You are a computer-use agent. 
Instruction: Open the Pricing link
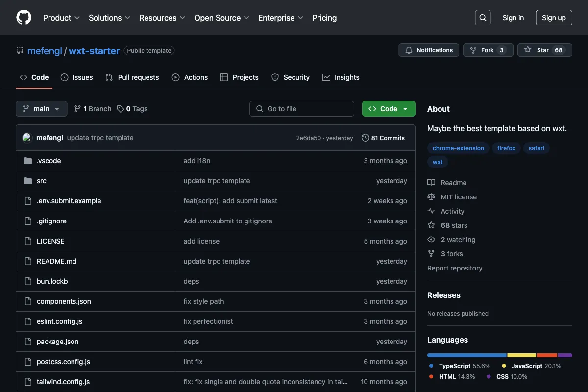pyautogui.click(x=324, y=18)
